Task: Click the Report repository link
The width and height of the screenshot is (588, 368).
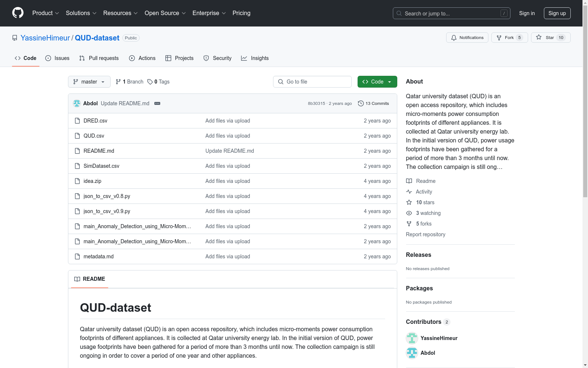Action: 426,234
